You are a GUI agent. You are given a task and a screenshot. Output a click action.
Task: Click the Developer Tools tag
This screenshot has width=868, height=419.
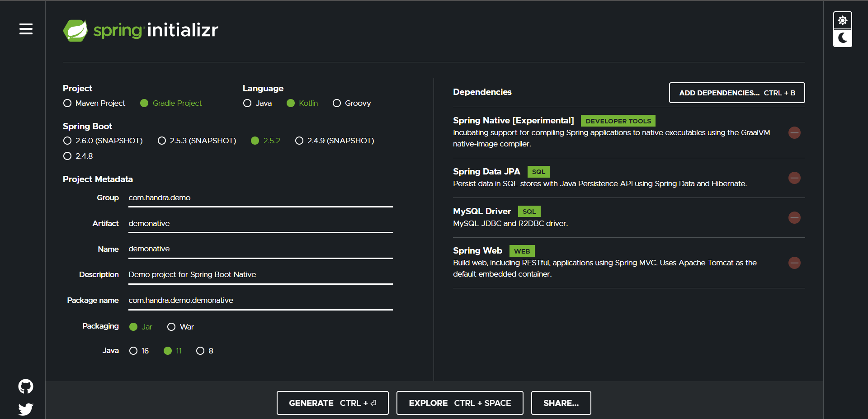(618, 121)
